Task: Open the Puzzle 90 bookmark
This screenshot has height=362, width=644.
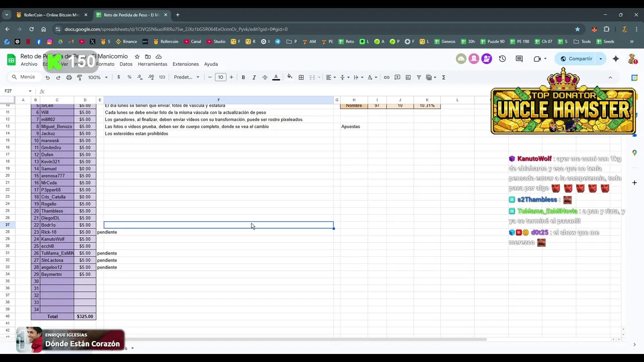Action: pyautogui.click(x=492, y=42)
